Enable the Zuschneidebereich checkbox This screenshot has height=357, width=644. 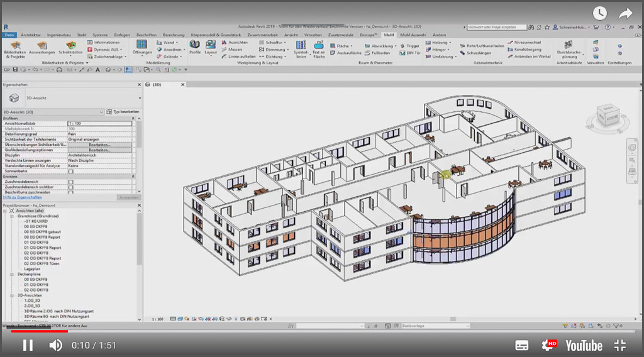[70, 182]
